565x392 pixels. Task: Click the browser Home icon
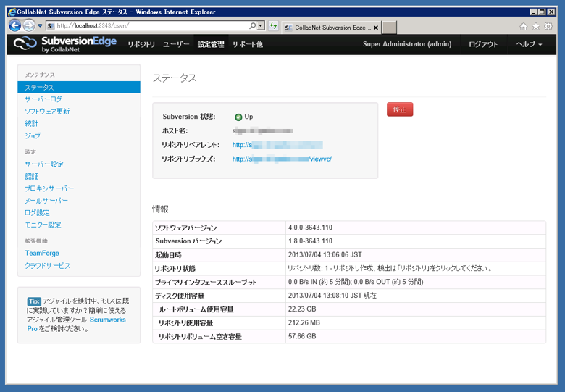[x=524, y=26]
